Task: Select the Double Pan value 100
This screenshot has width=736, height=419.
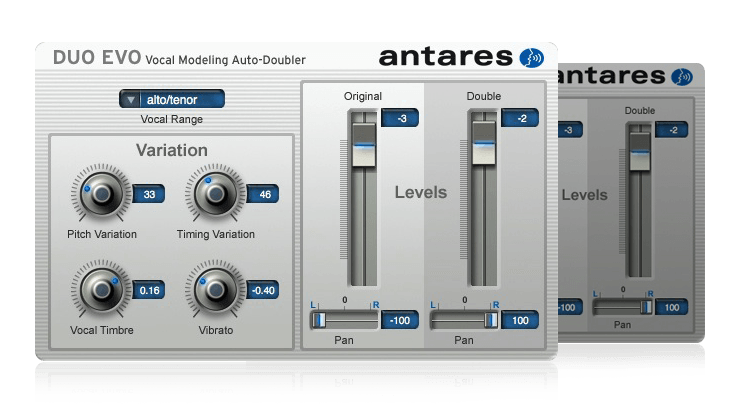Action: pyautogui.click(x=520, y=320)
